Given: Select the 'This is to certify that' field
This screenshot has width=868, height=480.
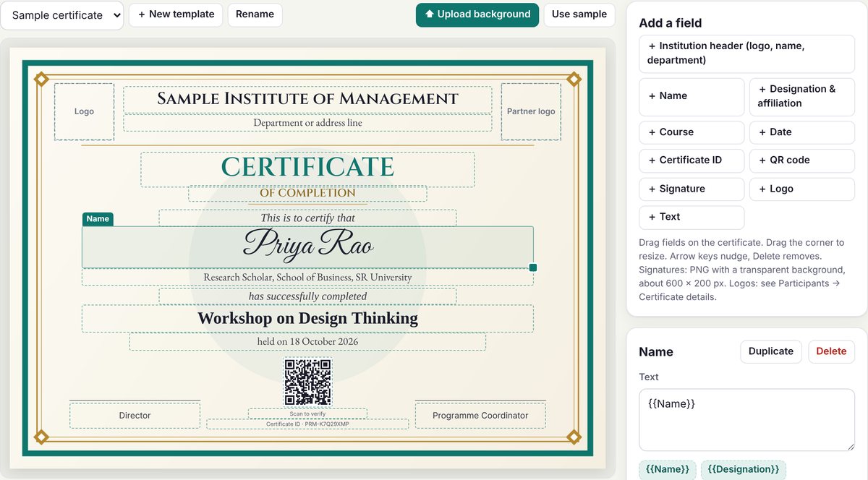Looking at the screenshot, I should point(307,218).
